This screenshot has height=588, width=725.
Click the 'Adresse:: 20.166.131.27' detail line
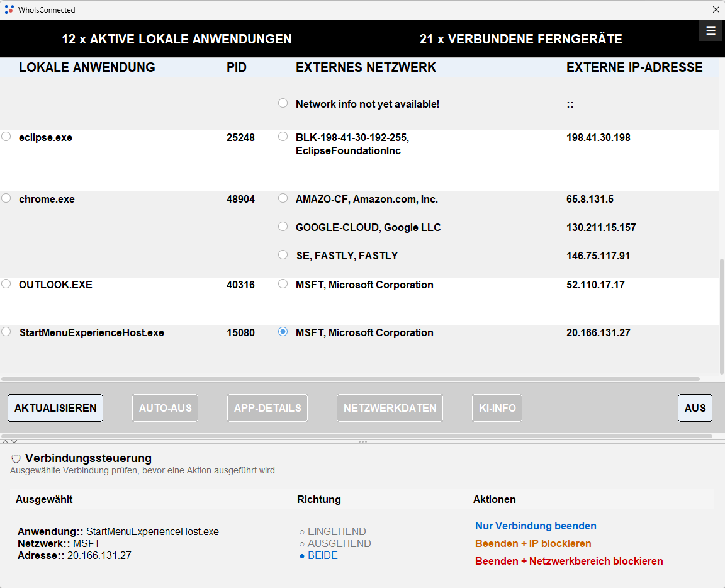click(74, 556)
